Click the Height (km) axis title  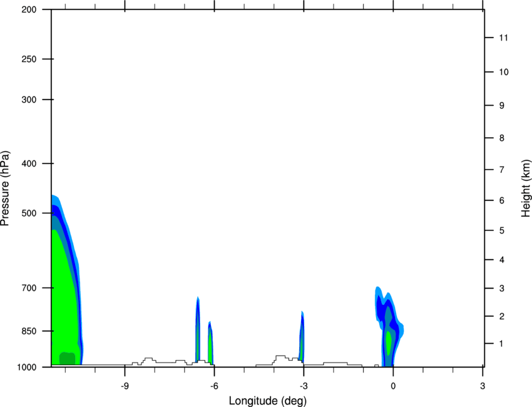tap(526, 188)
